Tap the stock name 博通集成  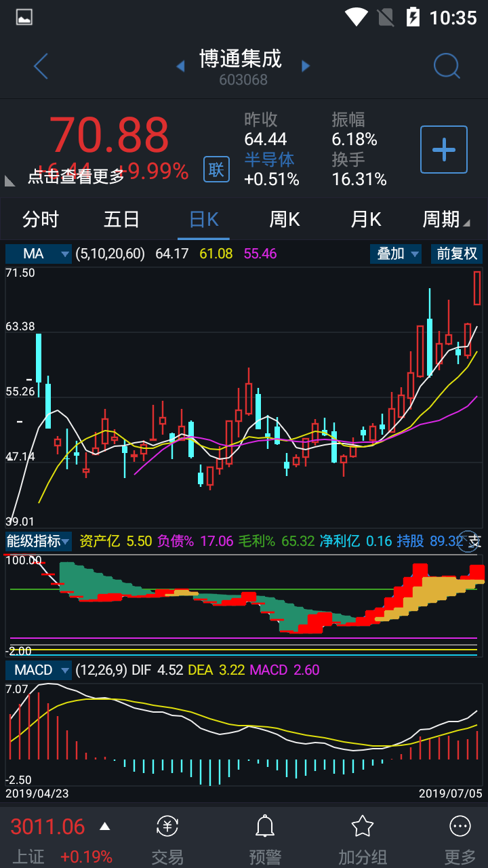pos(241,59)
